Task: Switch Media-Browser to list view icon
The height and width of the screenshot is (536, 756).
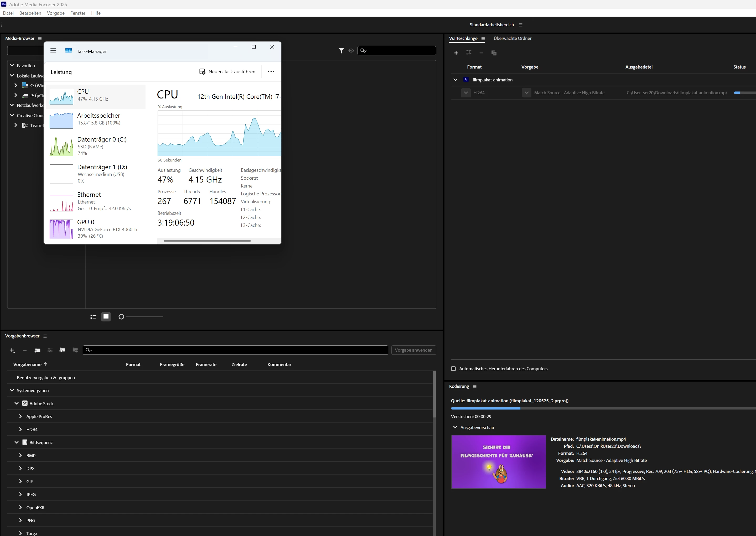Action: click(94, 316)
